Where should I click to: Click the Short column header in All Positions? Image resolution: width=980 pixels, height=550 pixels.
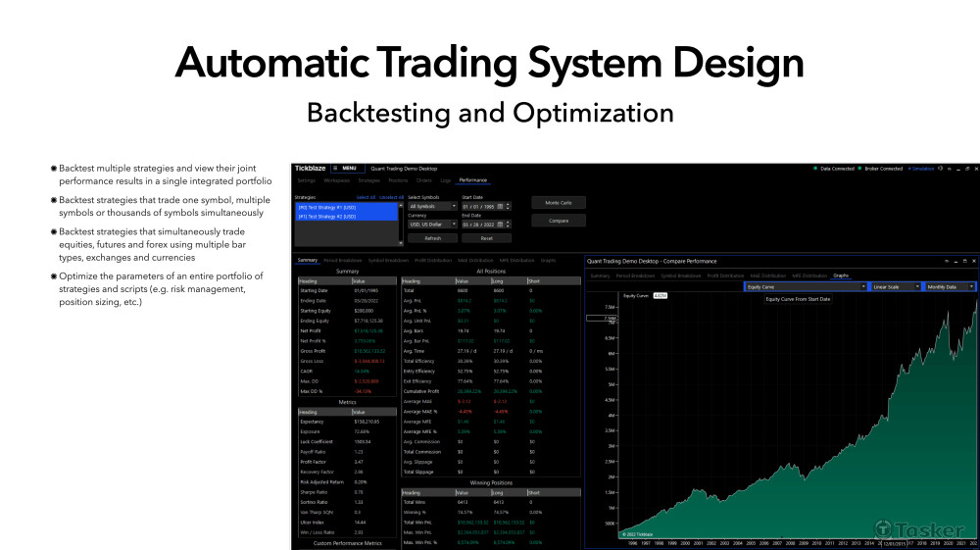(554, 281)
